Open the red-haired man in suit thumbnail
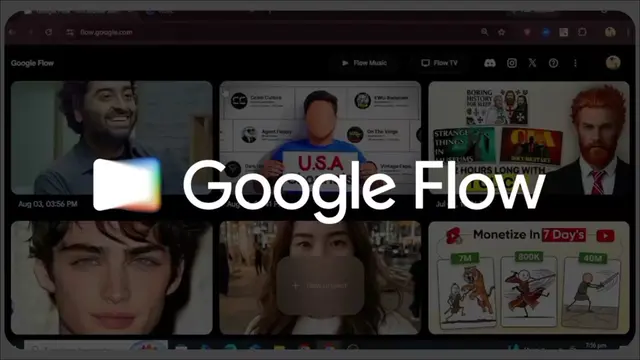This screenshot has height=360, width=640. tap(529, 138)
